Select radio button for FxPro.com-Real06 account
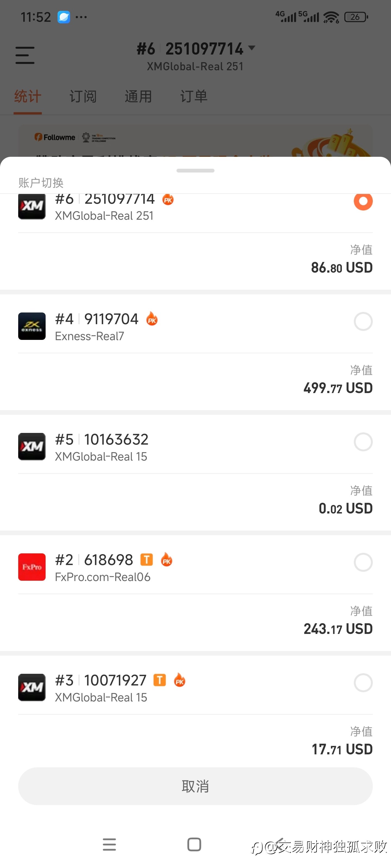 [x=363, y=562]
